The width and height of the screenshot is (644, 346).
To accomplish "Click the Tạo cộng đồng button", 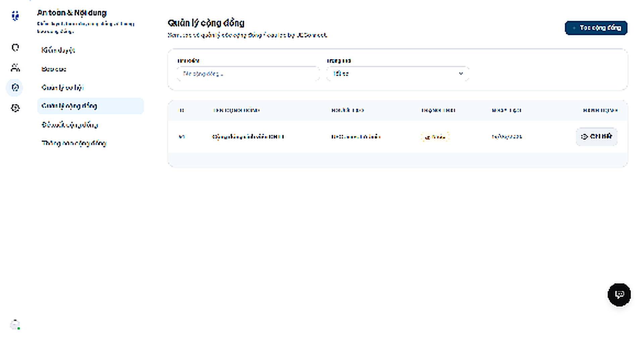I will pos(596,28).
